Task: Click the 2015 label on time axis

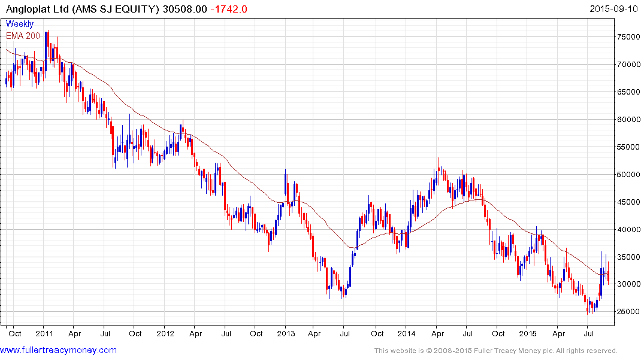Action: click(527, 333)
